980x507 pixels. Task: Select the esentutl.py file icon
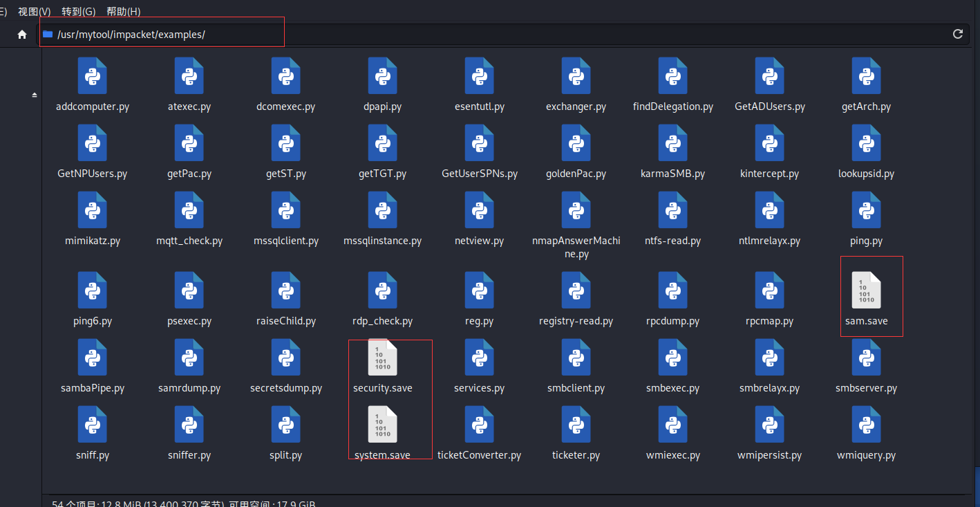coord(480,76)
